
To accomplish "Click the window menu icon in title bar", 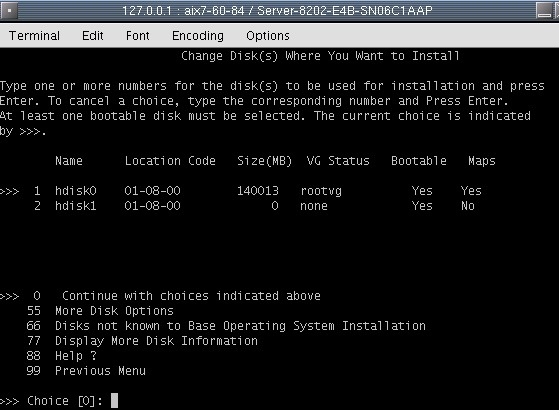I will click(9, 10).
